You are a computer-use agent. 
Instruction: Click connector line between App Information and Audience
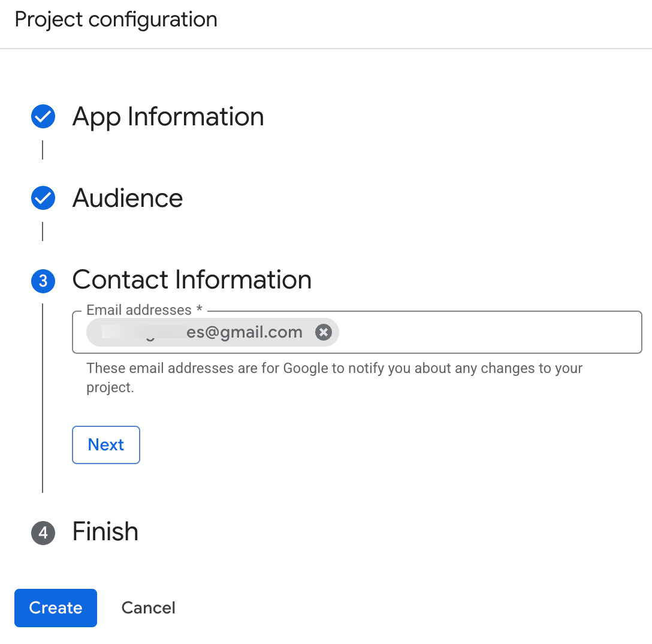click(43, 150)
